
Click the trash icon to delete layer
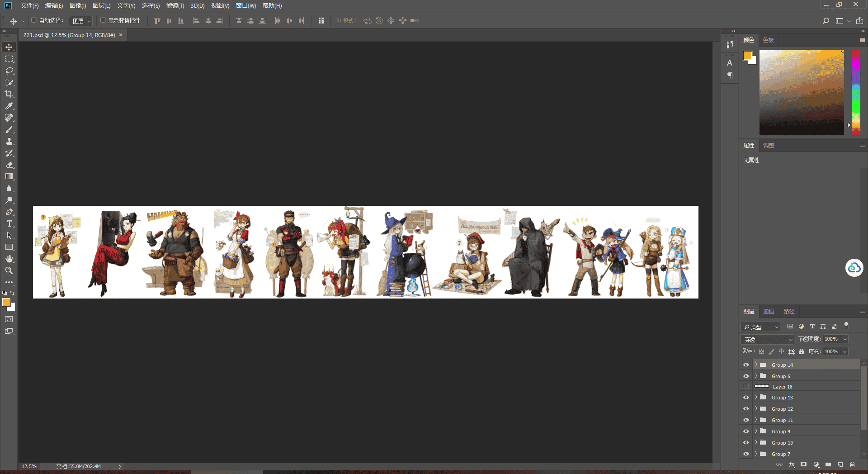point(853,465)
